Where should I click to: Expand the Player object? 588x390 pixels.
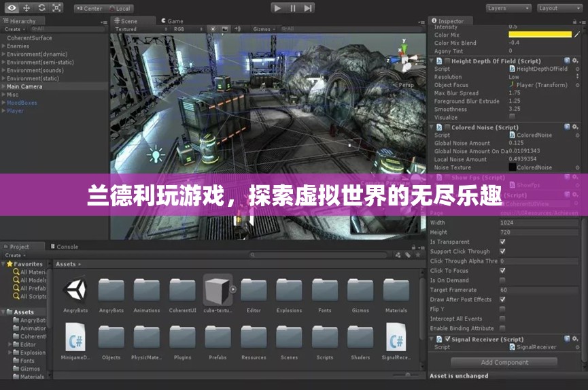[3, 111]
